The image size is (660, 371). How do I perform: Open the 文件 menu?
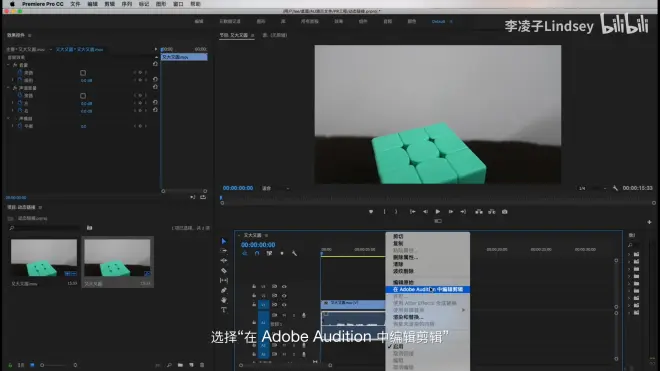click(75, 4)
